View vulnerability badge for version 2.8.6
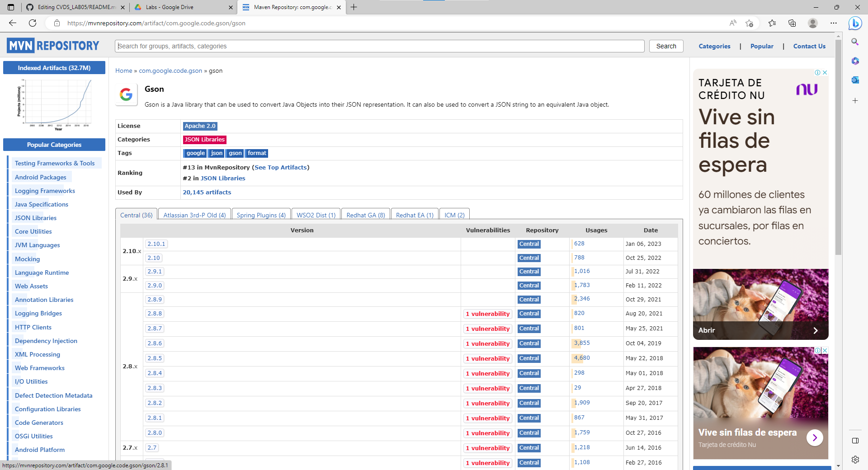 point(487,344)
